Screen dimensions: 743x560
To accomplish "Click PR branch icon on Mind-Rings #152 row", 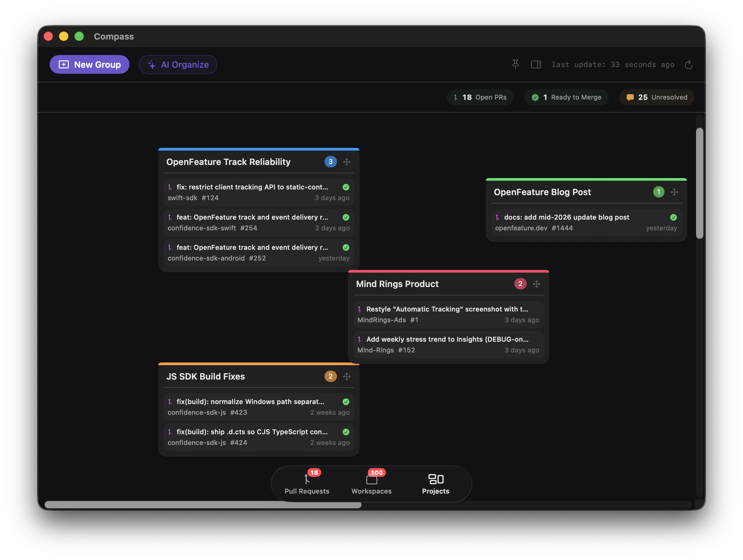I will tap(360, 339).
